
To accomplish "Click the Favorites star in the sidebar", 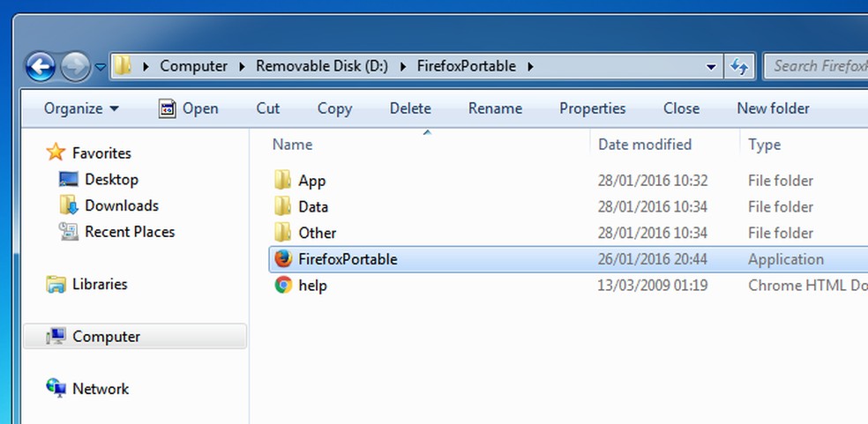I will pos(56,153).
